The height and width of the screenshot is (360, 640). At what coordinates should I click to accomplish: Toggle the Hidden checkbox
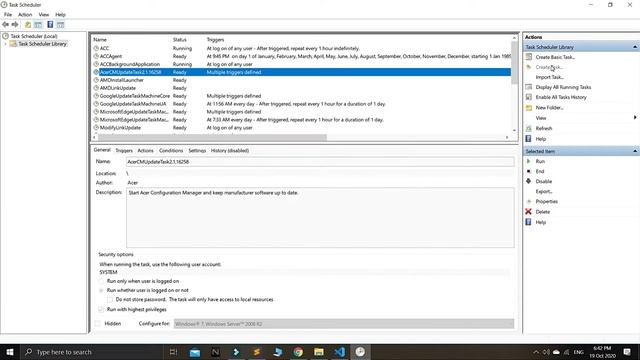pyautogui.click(x=97, y=324)
